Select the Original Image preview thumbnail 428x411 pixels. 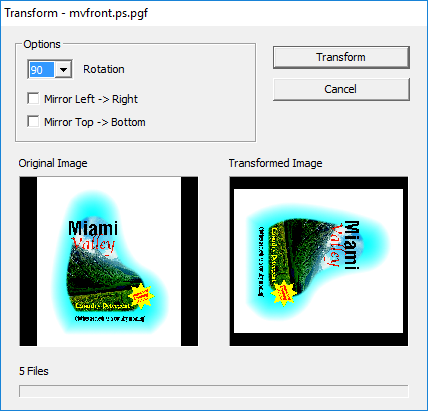coord(109,261)
